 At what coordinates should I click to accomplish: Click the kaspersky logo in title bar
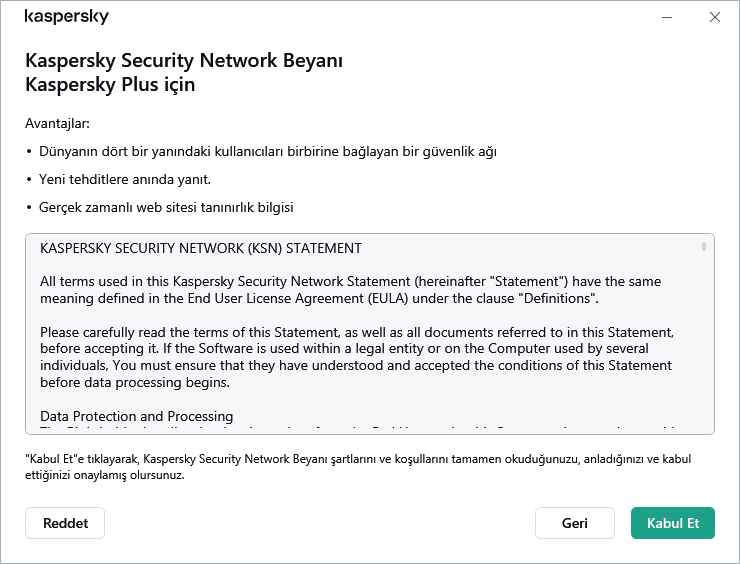(x=67, y=17)
